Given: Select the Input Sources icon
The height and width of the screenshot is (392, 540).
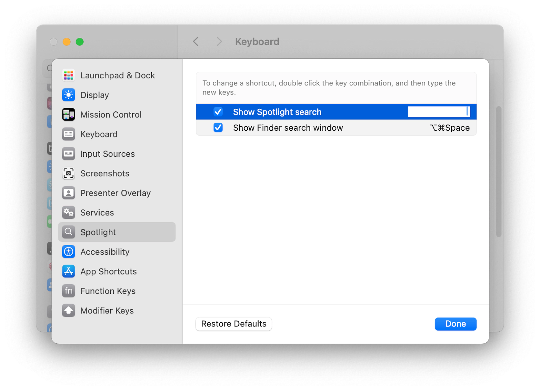Looking at the screenshot, I should [x=68, y=154].
